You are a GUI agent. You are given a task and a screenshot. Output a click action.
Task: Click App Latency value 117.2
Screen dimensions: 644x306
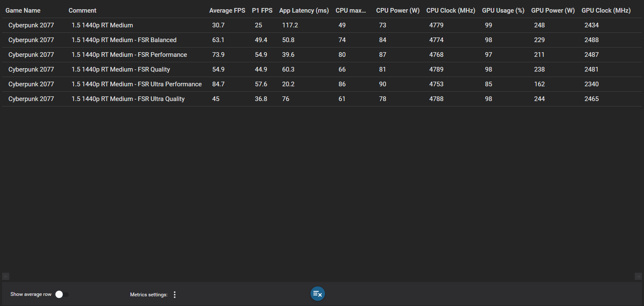pyautogui.click(x=290, y=25)
